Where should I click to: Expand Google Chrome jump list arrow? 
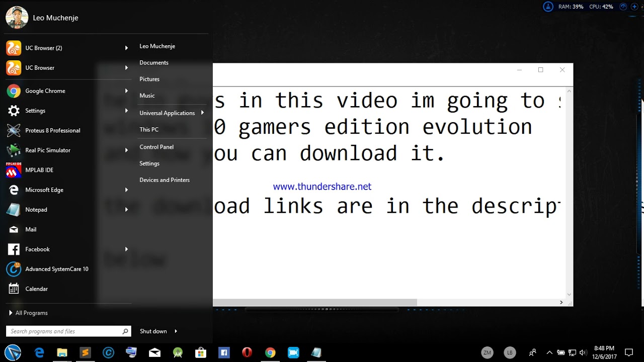pyautogui.click(x=127, y=91)
